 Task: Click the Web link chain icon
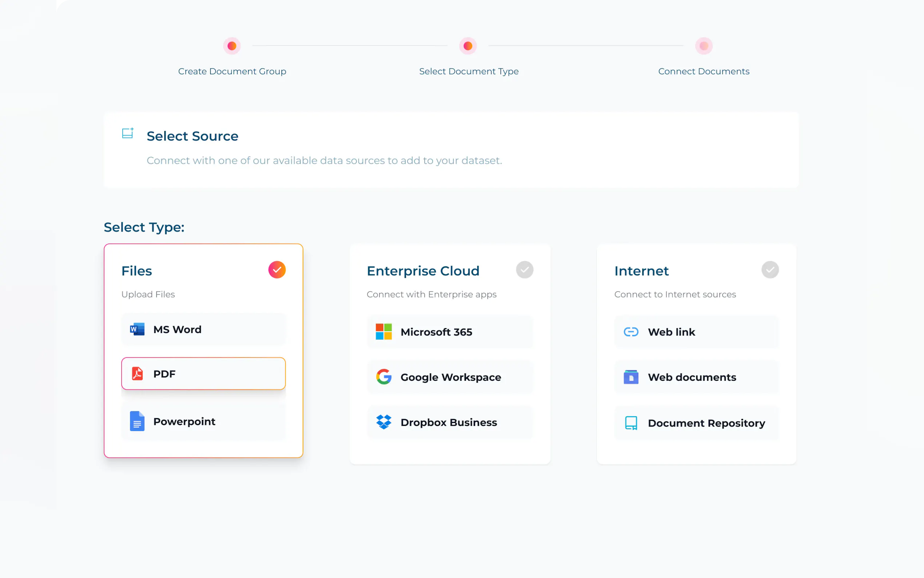click(631, 332)
